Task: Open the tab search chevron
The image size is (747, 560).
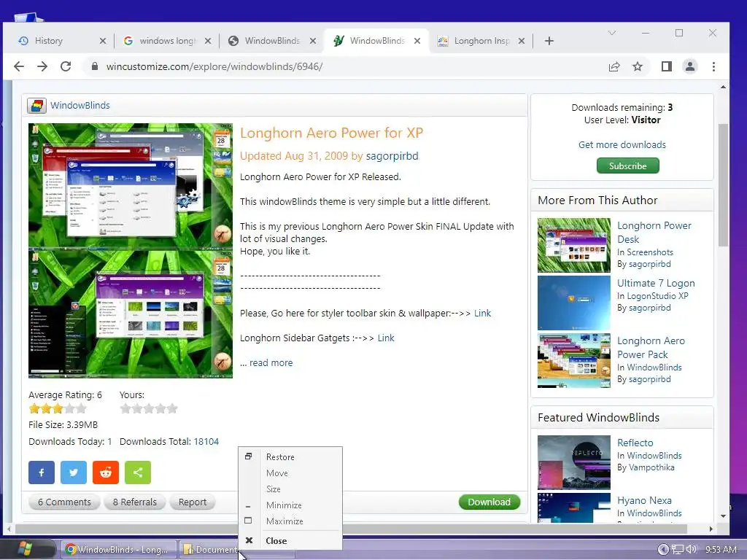Action: pyautogui.click(x=612, y=33)
